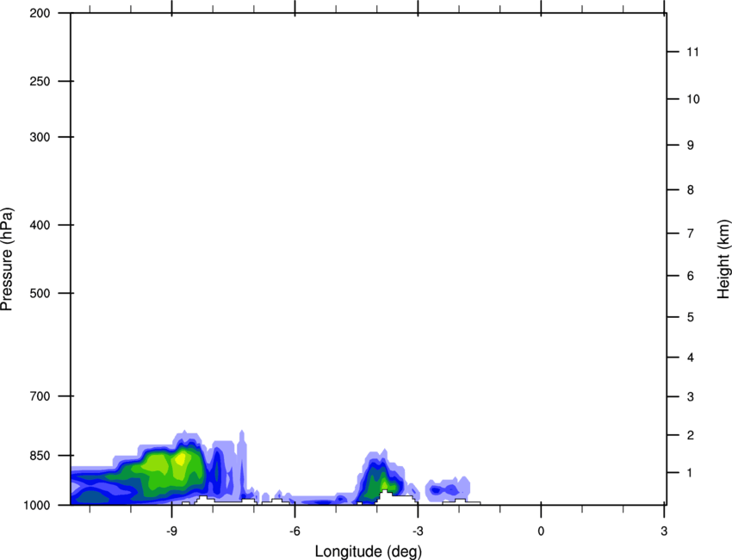Pick the 9 km height label
Viewport: 732px width, 560px height.
point(690,146)
